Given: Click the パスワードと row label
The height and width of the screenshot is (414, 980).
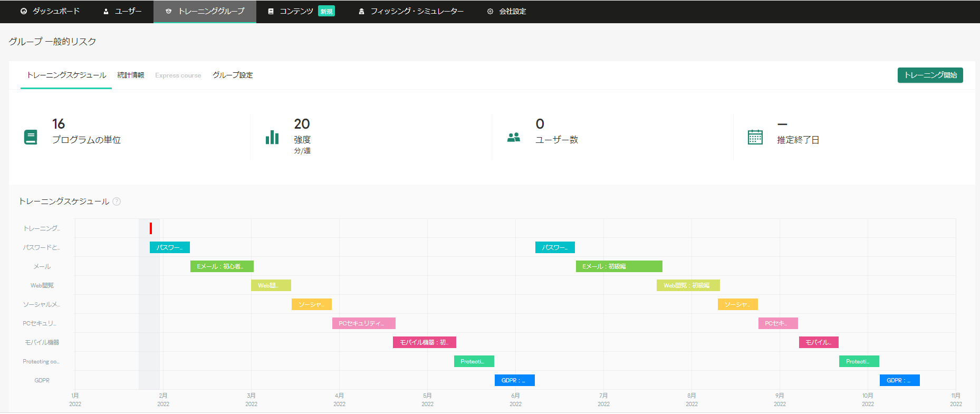Looking at the screenshot, I should point(42,247).
